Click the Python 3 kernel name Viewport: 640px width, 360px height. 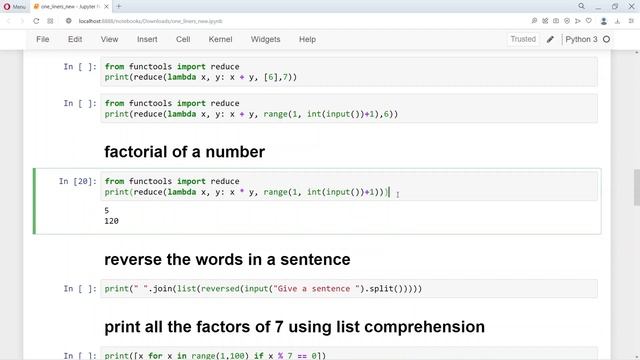(x=581, y=39)
